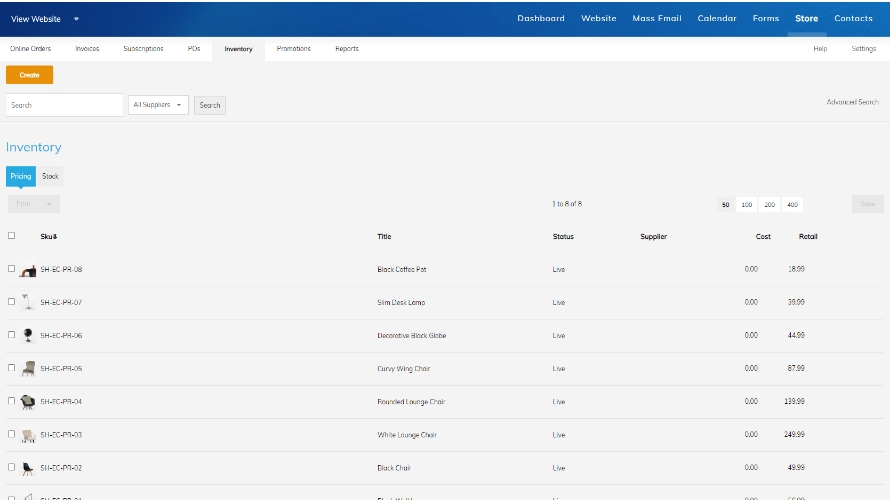This screenshot has height=500, width=890.
Task: Open the Print dropdown menu
Action: click(33, 204)
